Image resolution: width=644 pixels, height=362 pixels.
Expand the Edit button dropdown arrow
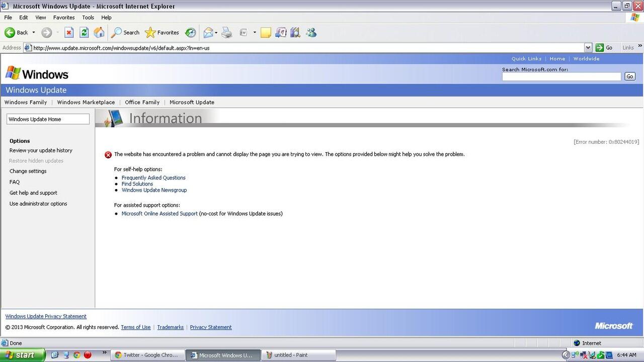255,33
